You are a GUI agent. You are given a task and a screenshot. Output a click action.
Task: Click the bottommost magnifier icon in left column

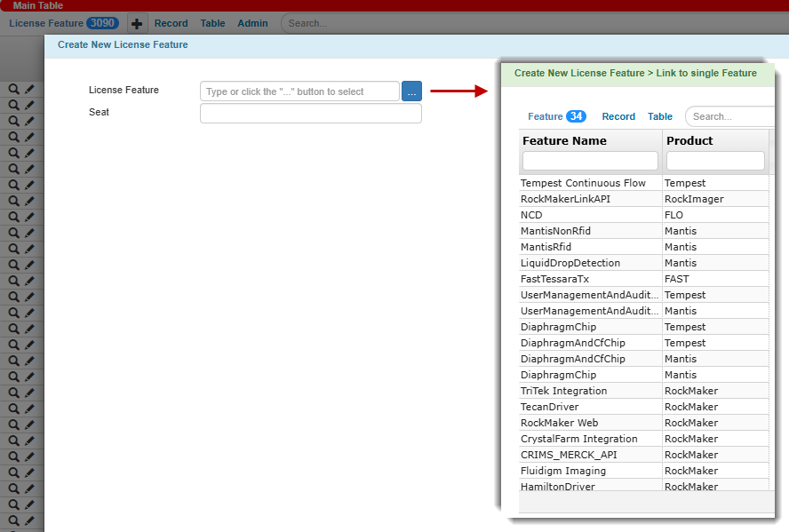click(14, 520)
